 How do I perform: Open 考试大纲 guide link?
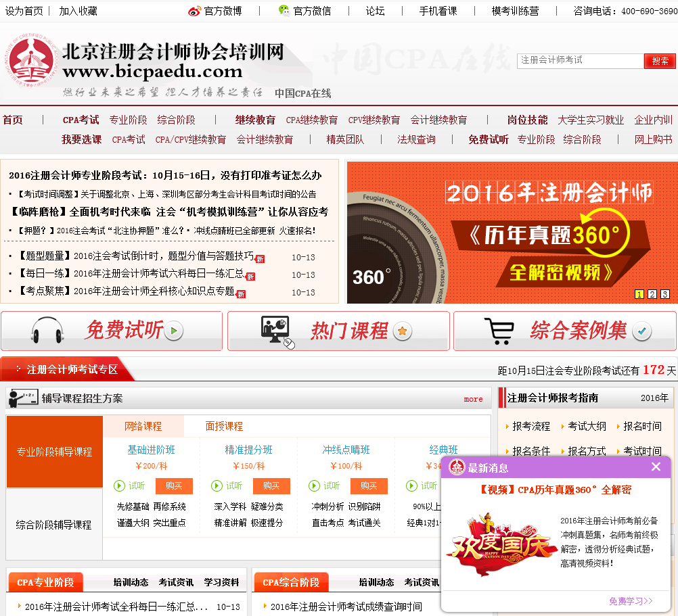587,427
